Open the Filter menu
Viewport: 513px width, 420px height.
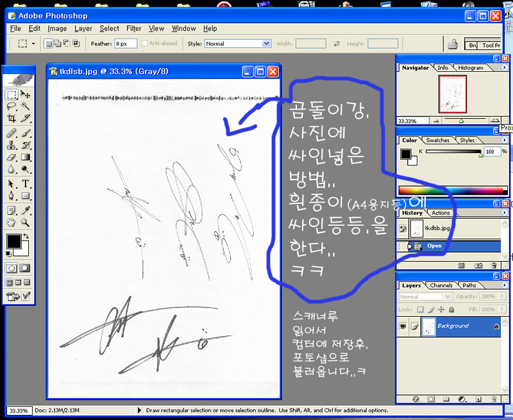133,28
